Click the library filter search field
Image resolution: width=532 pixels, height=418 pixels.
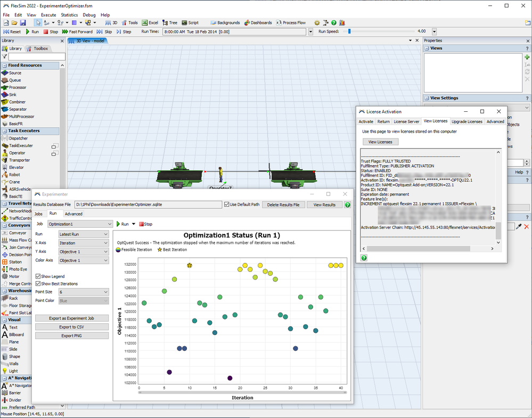click(37, 56)
